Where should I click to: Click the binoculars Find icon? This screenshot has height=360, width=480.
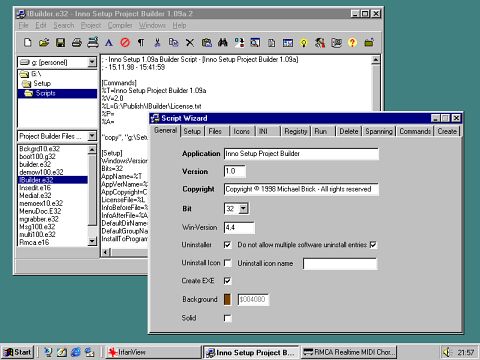223,43
